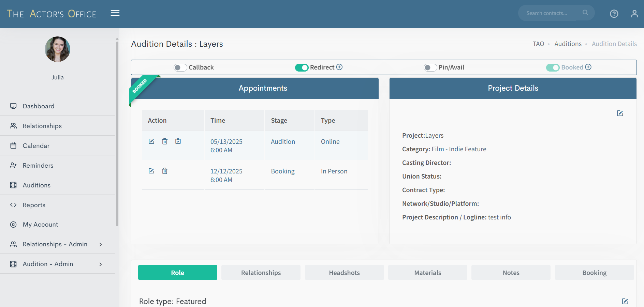Click the search magnifier icon
The height and width of the screenshot is (307, 644).
tap(585, 13)
